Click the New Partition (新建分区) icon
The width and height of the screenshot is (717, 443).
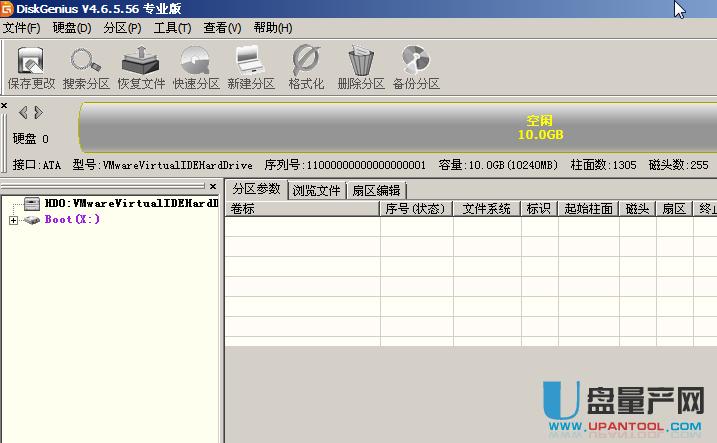click(x=251, y=67)
